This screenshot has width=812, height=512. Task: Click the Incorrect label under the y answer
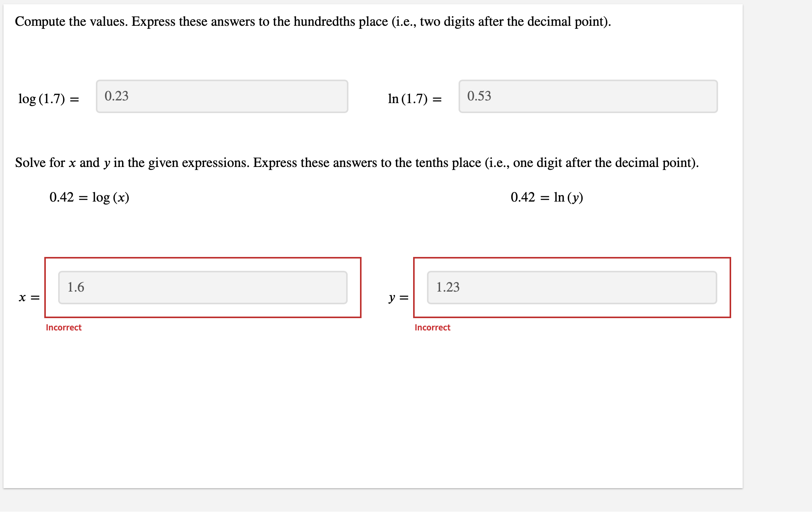(x=432, y=327)
